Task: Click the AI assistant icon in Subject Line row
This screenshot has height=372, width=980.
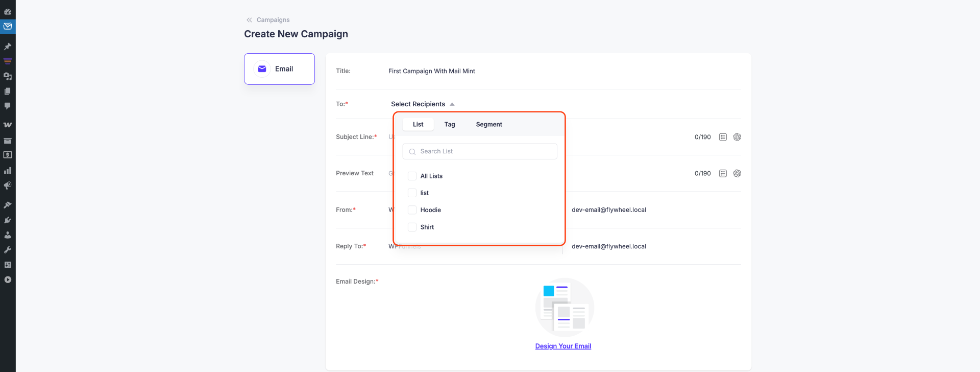Action: coord(737,137)
